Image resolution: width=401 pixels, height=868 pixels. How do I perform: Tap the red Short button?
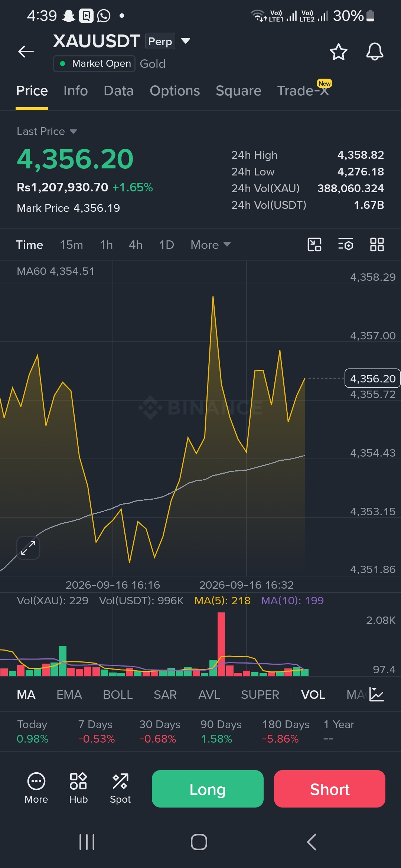pyautogui.click(x=330, y=789)
